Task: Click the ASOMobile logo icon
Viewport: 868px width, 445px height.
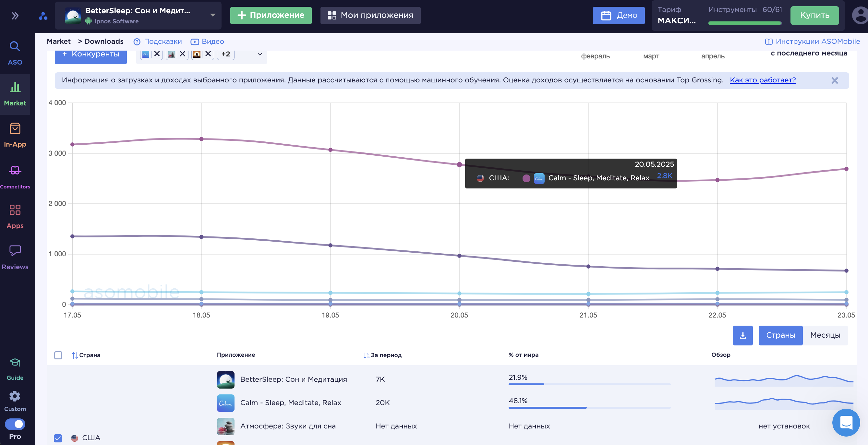Action: pos(43,16)
